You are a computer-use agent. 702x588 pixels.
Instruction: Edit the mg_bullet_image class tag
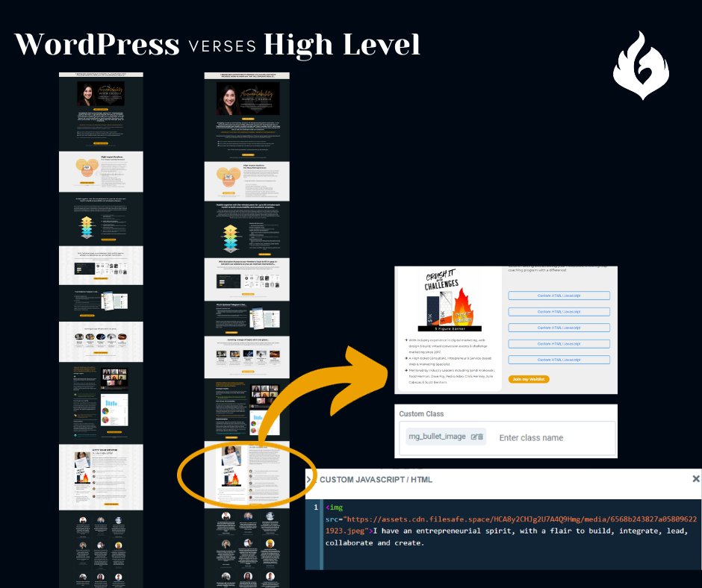pyautogui.click(x=473, y=437)
